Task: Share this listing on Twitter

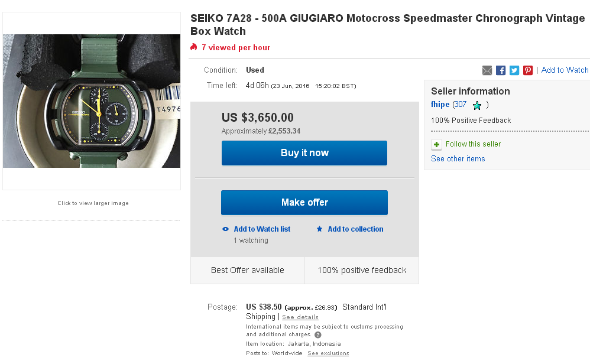Action: pos(514,70)
